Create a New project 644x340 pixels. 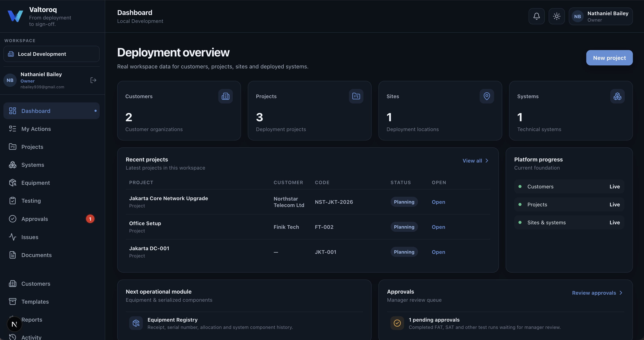point(609,58)
